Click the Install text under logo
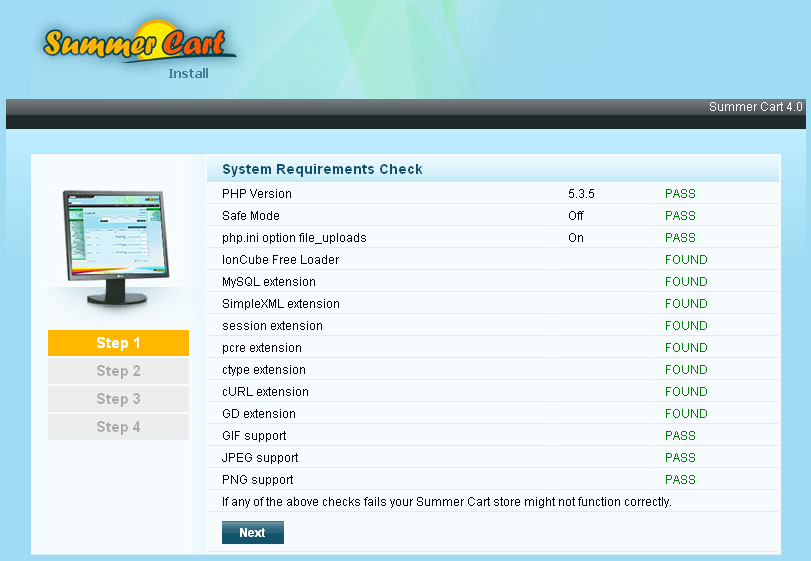Image resolution: width=811 pixels, height=561 pixels. pyautogui.click(x=188, y=73)
